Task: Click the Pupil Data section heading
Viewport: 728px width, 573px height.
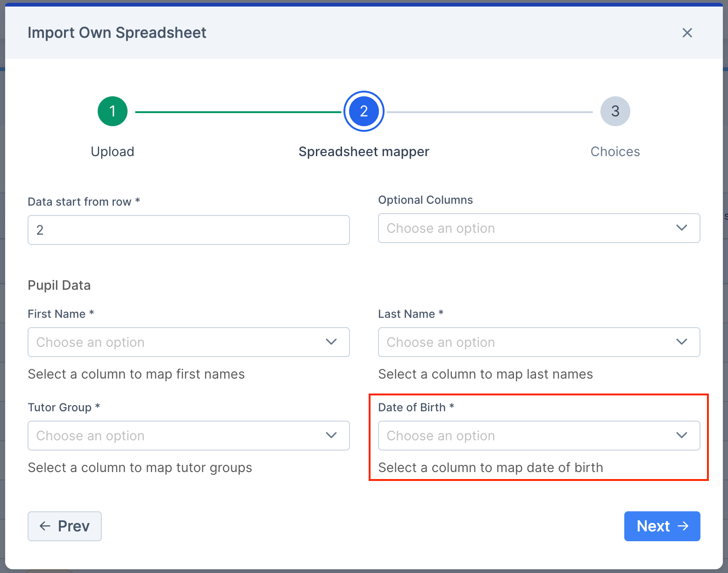Action: point(59,285)
